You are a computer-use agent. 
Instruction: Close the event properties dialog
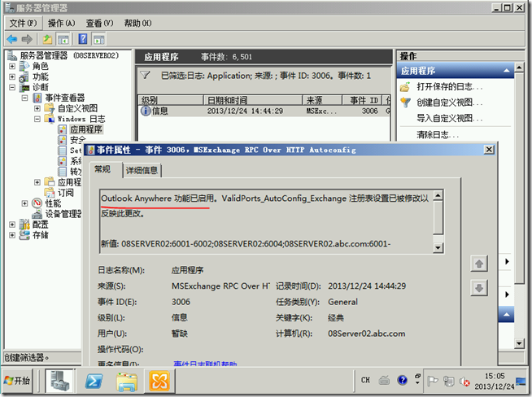point(489,150)
